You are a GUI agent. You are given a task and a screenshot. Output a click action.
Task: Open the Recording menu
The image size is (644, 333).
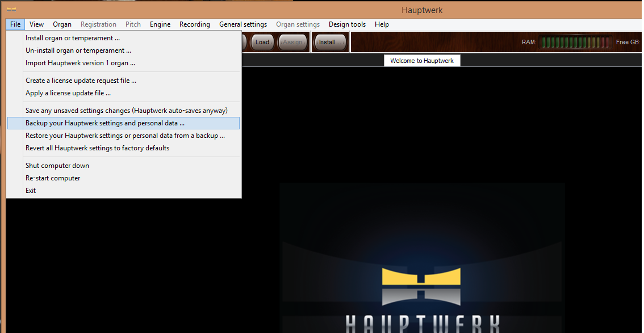point(195,24)
